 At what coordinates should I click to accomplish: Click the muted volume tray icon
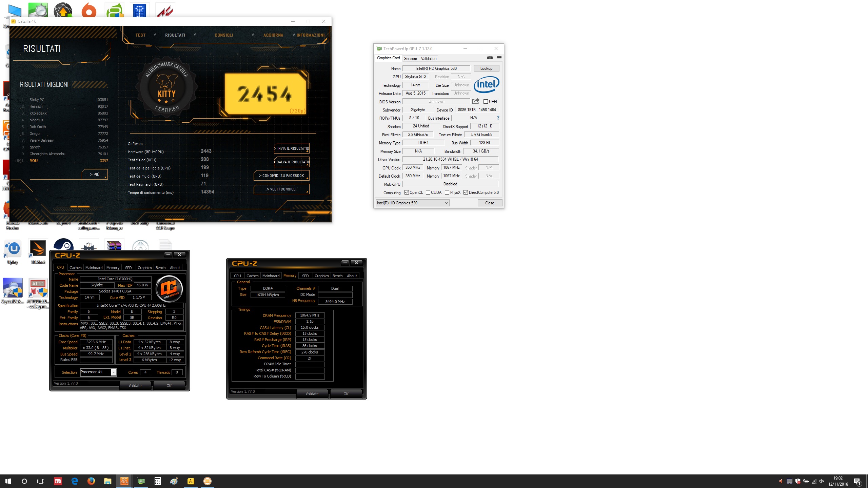(x=822, y=481)
